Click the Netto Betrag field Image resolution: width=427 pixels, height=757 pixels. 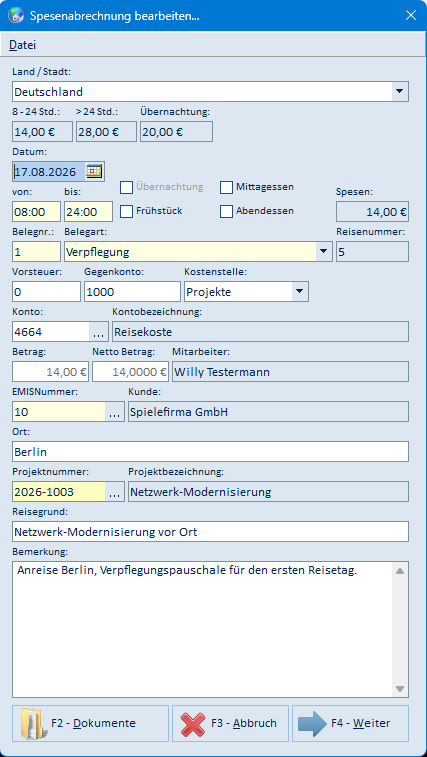(x=130, y=372)
